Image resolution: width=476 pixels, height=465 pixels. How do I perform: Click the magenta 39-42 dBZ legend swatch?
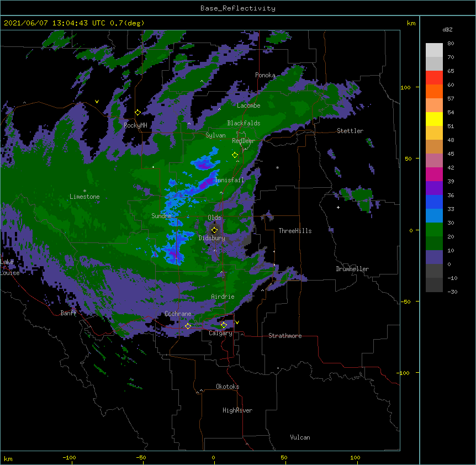click(434, 174)
